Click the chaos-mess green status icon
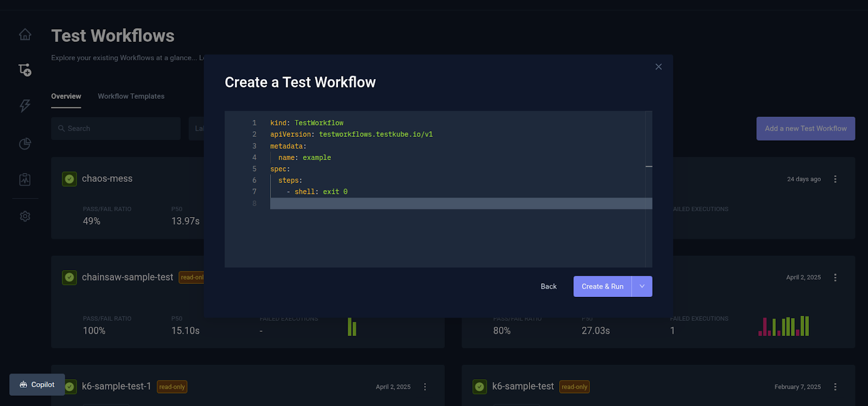Viewport: 868px width, 406px height. tap(69, 179)
